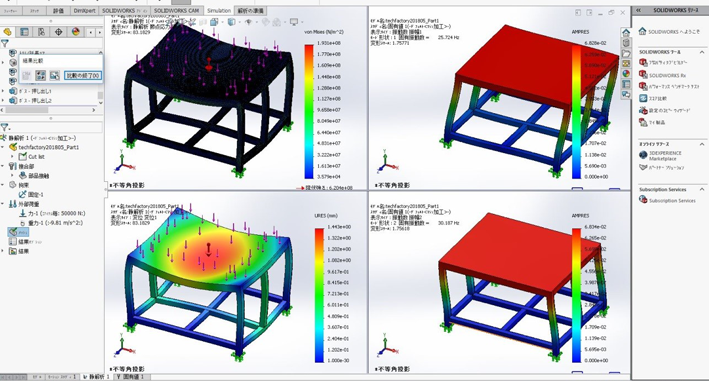709x381 pixels.
Task: Click the end comparison button
Action: pyautogui.click(x=83, y=75)
